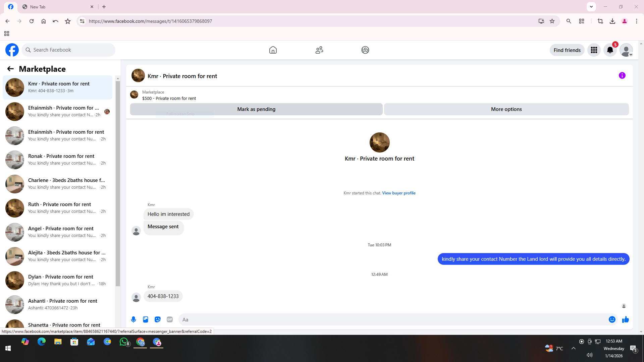Focus the Aa message input field
The image size is (644, 362).
coord(392,319)
